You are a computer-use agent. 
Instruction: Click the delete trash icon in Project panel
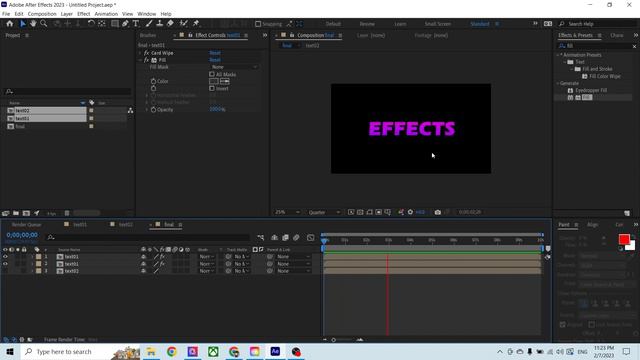[x=67, y=213]
